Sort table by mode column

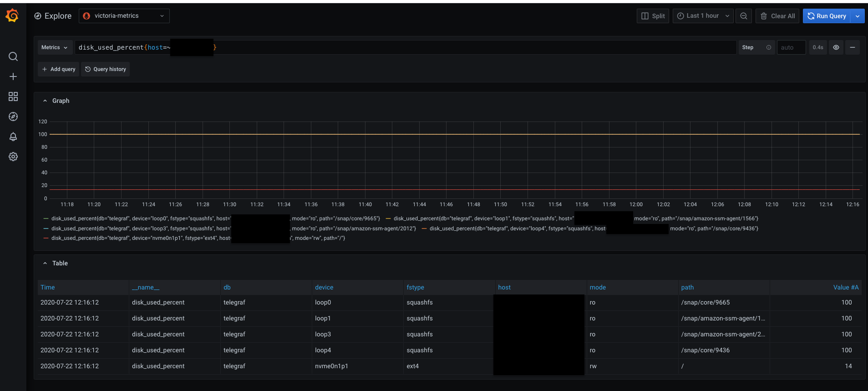click(598, 287)
